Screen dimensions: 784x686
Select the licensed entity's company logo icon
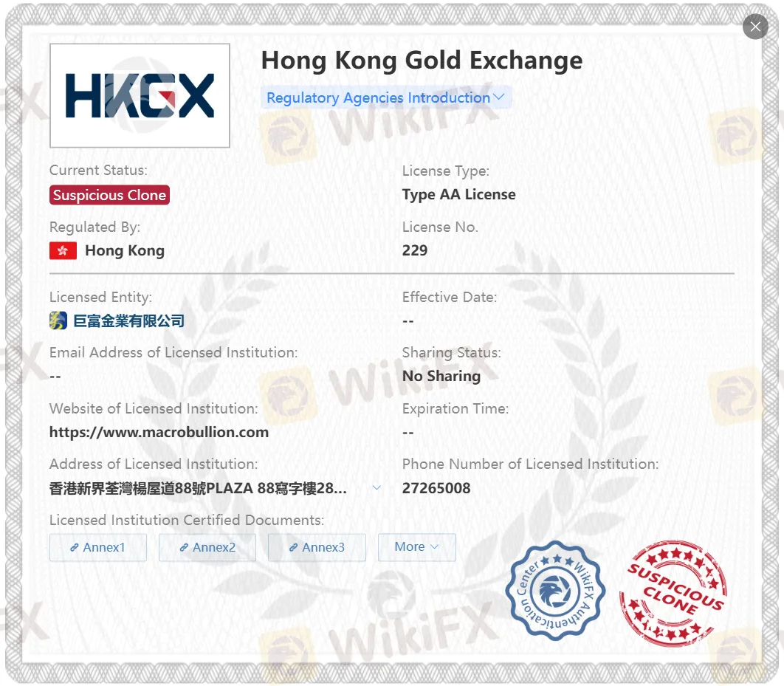(x=58, y=320)
